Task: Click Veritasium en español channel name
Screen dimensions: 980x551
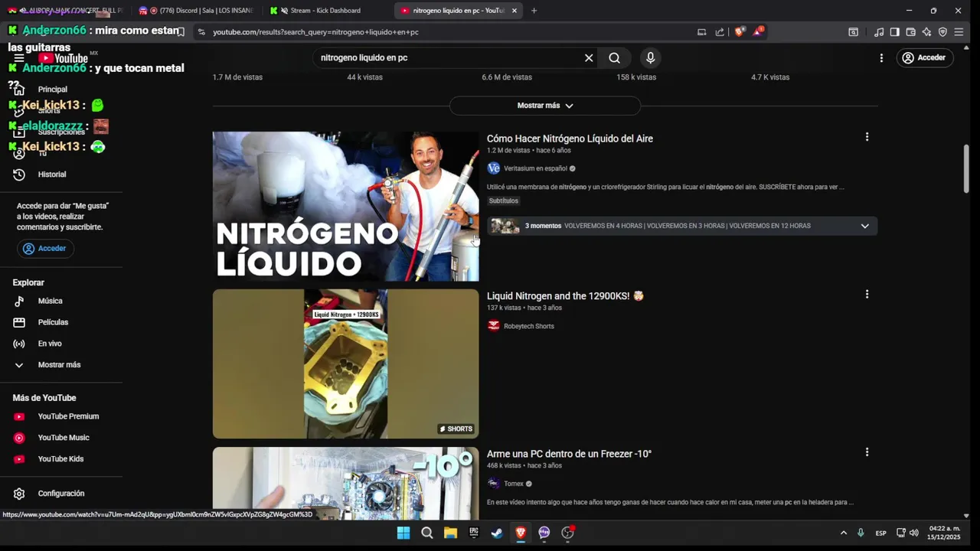Action: [535, 168]
